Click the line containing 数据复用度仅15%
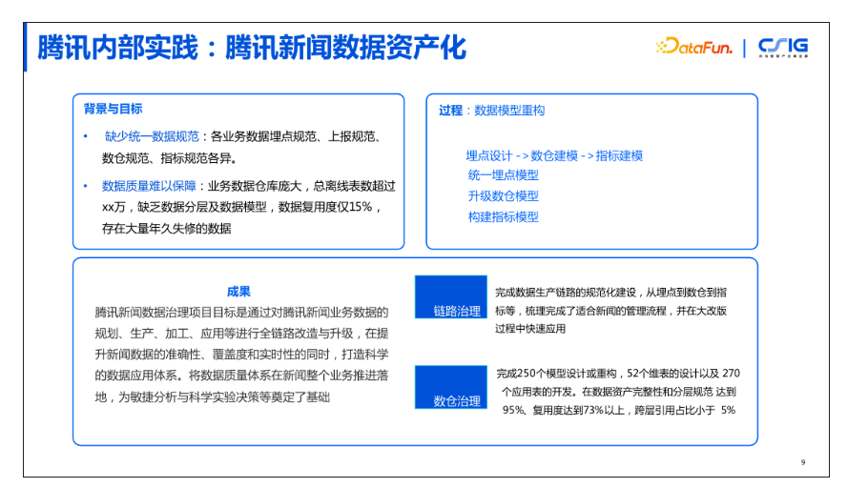The width and height of the screenshot is (868, 488). click(242, 207)
